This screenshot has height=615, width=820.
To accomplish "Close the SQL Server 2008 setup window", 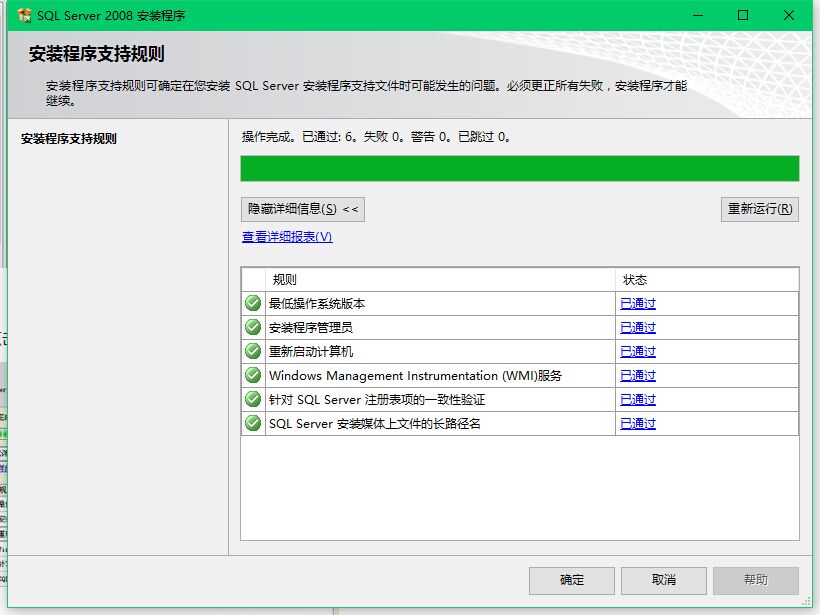I will click(789, 15).
